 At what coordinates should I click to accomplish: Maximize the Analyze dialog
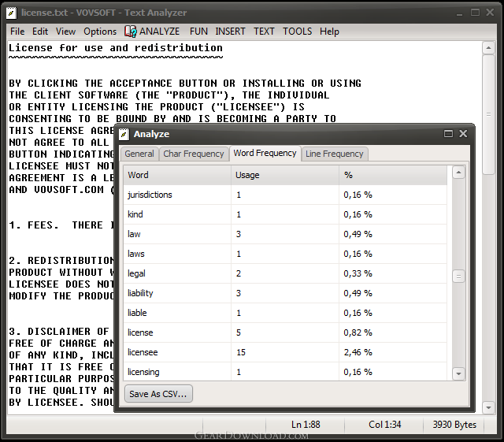pyautogui.click(x=448, y=133)
